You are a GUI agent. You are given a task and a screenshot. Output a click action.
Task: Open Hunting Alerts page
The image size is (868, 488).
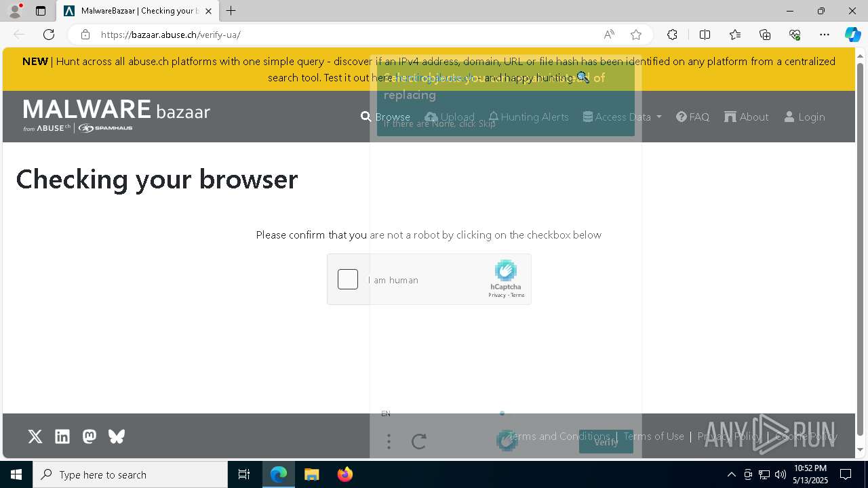click(528, 117)
